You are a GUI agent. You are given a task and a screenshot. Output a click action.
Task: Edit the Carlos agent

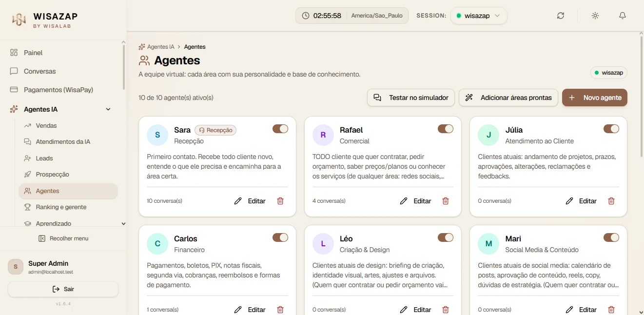(x=250, y=310)
